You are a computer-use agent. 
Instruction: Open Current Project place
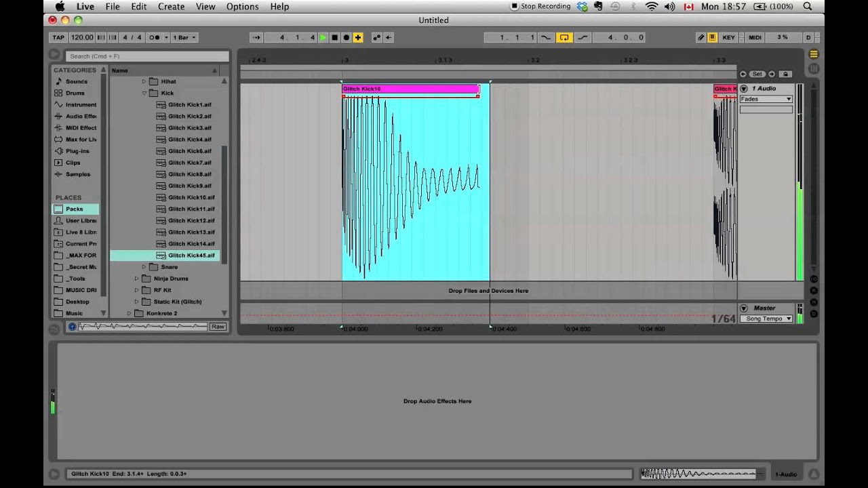point(76,243)
